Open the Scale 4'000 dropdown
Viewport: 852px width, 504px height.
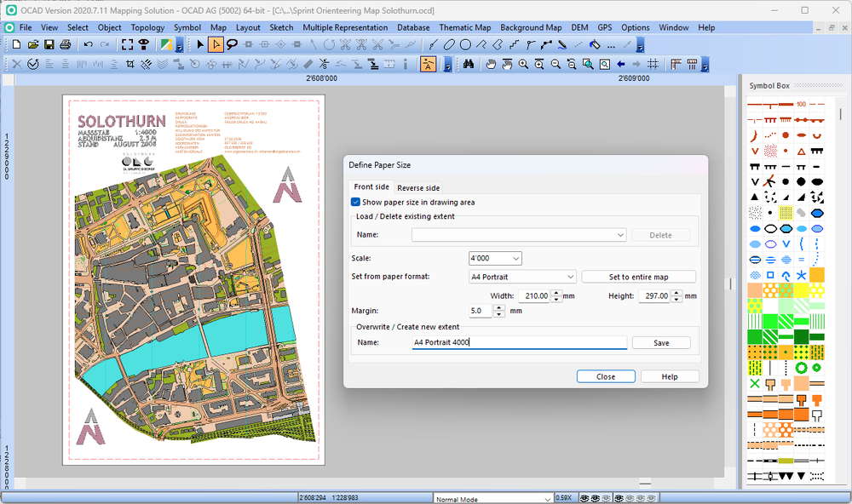[x=515, y=259]
